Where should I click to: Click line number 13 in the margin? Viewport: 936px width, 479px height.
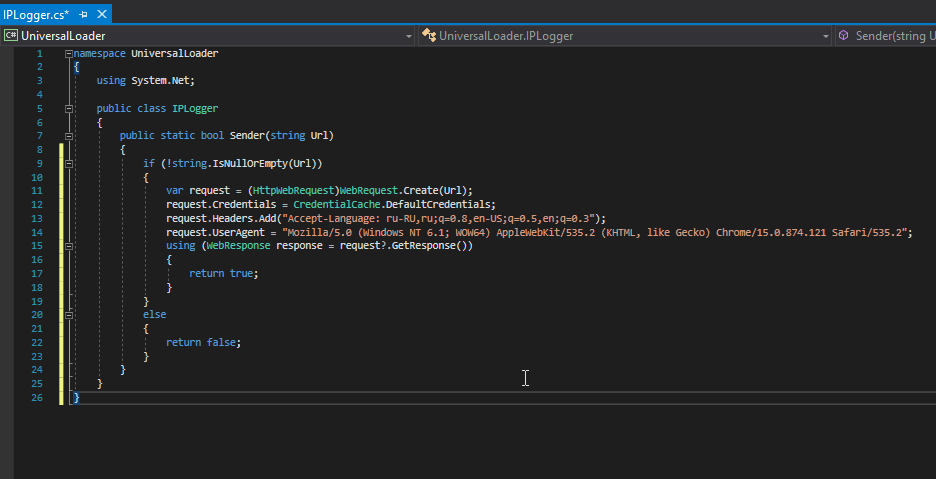pos(37,218)
